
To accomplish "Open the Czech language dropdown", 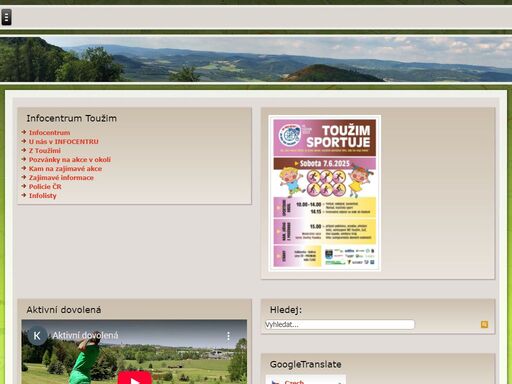I will click(306, 380).
